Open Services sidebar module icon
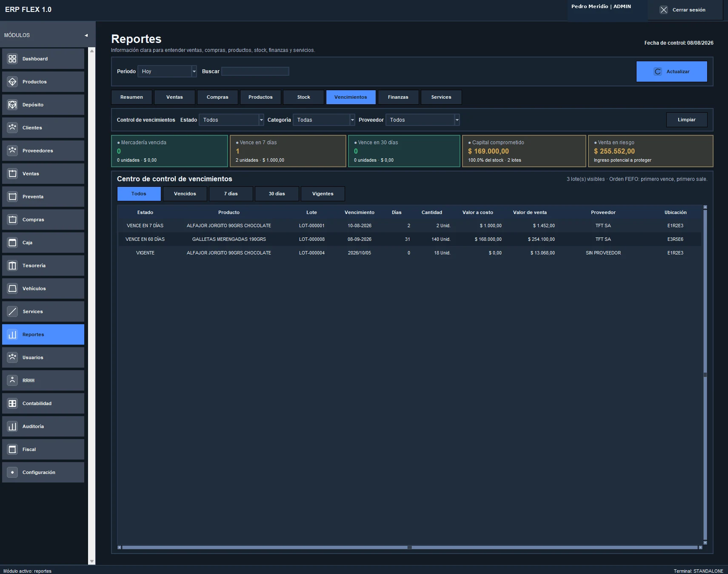The image size is (728, 574). 12,311
